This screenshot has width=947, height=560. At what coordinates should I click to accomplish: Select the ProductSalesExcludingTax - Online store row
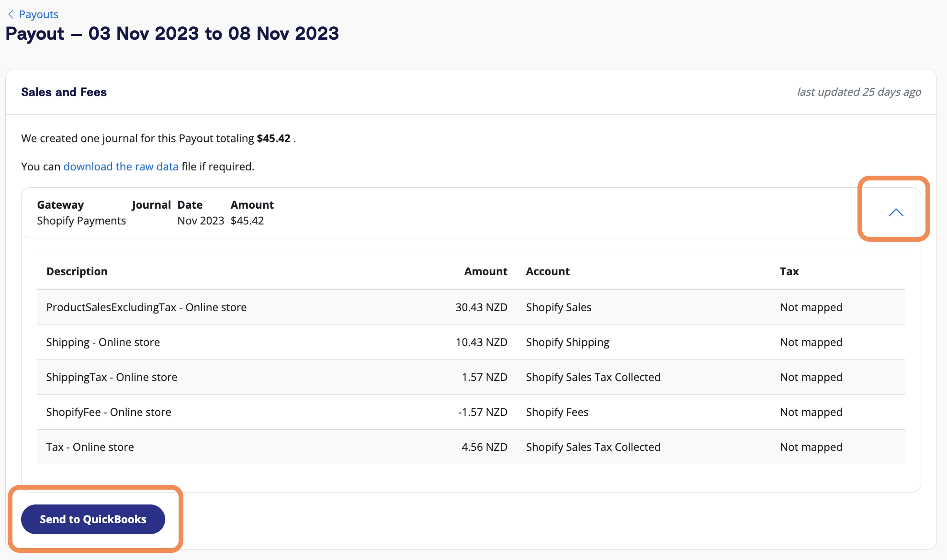click(x=471, y=307)
